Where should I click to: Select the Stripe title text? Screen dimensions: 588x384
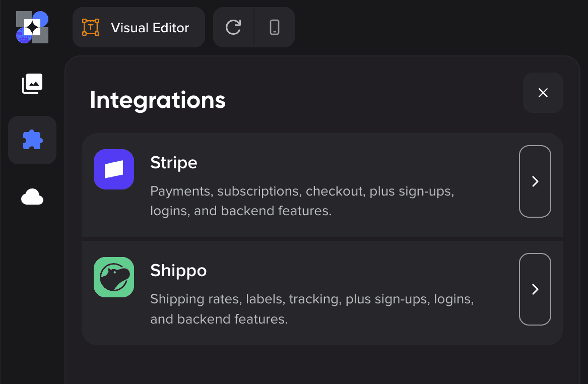(174, 163)
